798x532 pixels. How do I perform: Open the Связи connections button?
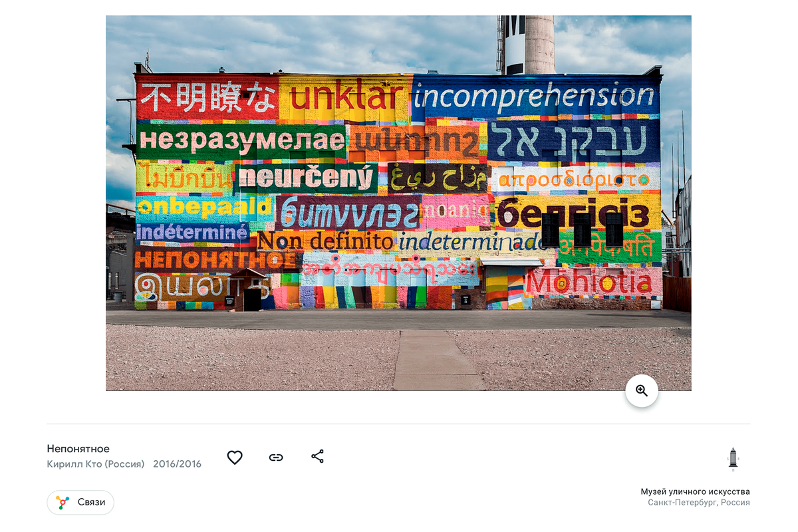click(x=80, y=502)
